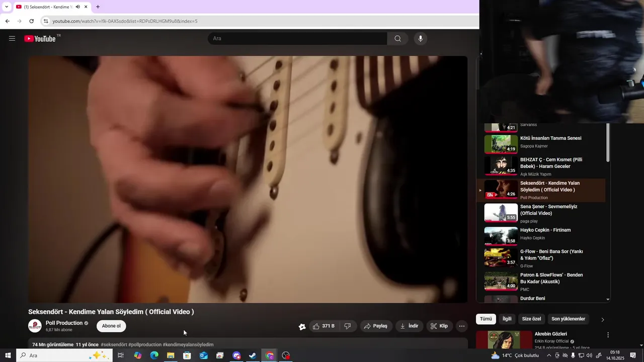644x362 pixels.
Task: Click the remix icon beside the like button
Action: tap(302, 327)
